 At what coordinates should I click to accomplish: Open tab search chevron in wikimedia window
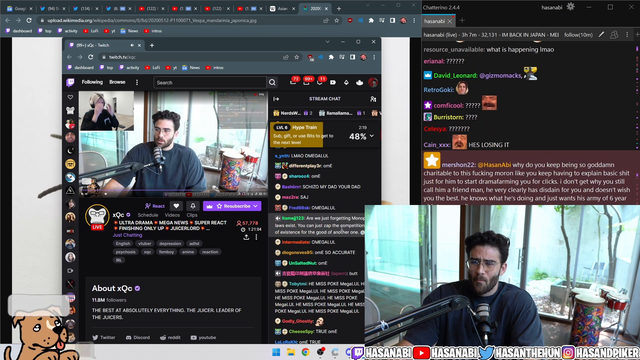pyautogui.click(x=367, y=5)
